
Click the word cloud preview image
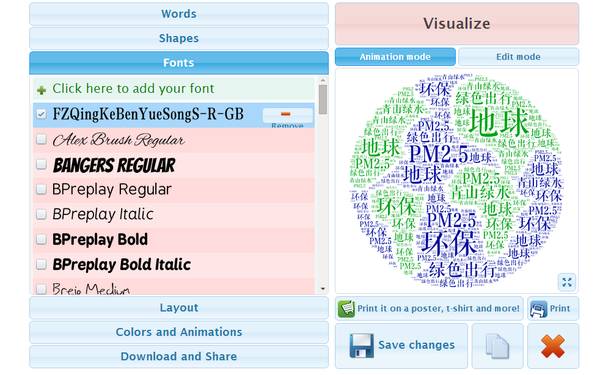tap(457, 181)
